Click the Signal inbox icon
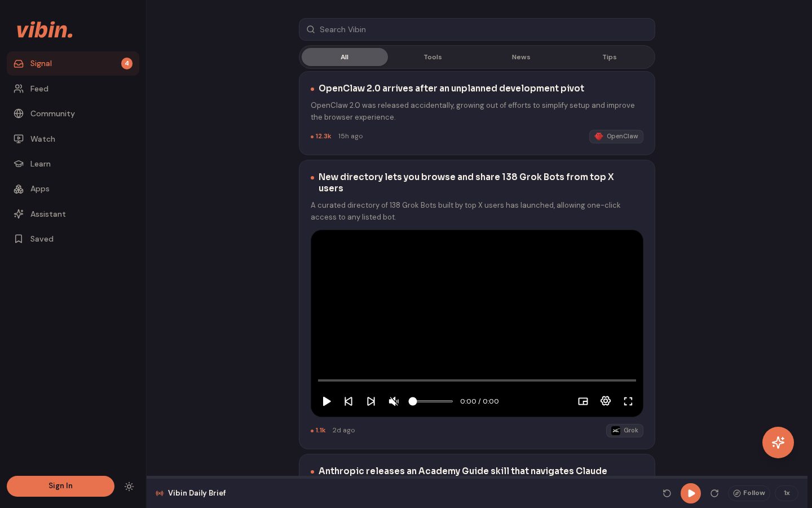 (19, 63)
